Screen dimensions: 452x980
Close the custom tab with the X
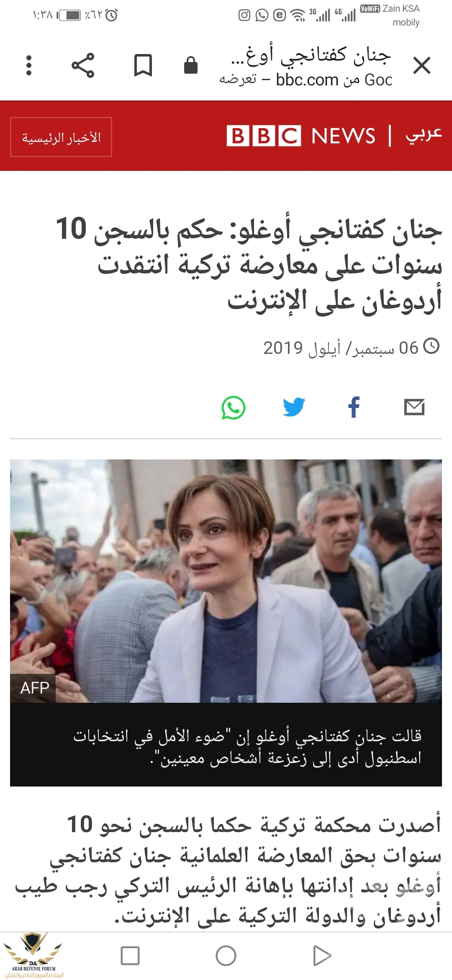(421, 66)
